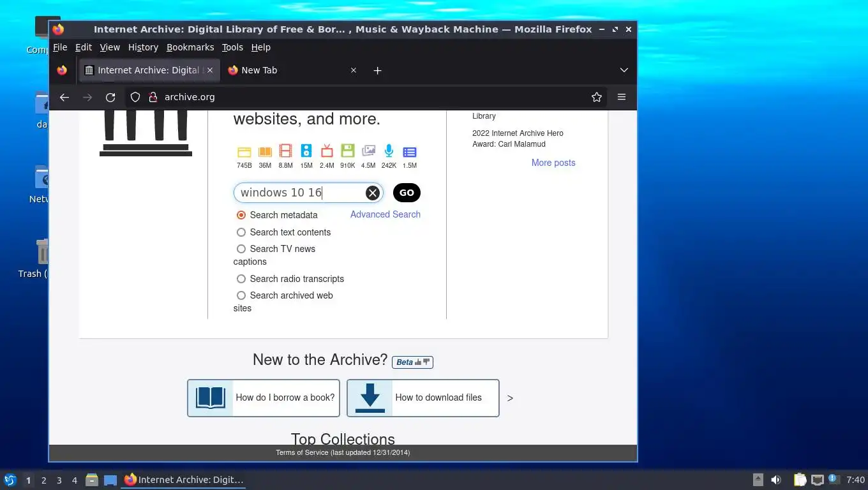Select Search archived web sites option

(241, 295)
